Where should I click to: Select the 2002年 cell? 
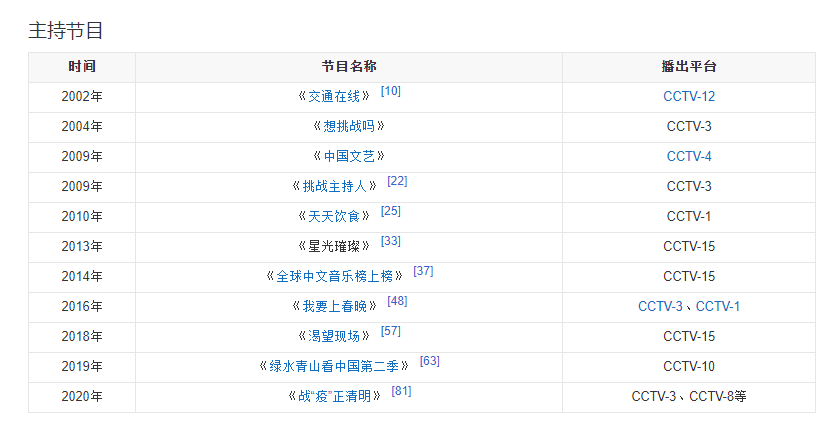pyautogui.click(x=82, y=97)
